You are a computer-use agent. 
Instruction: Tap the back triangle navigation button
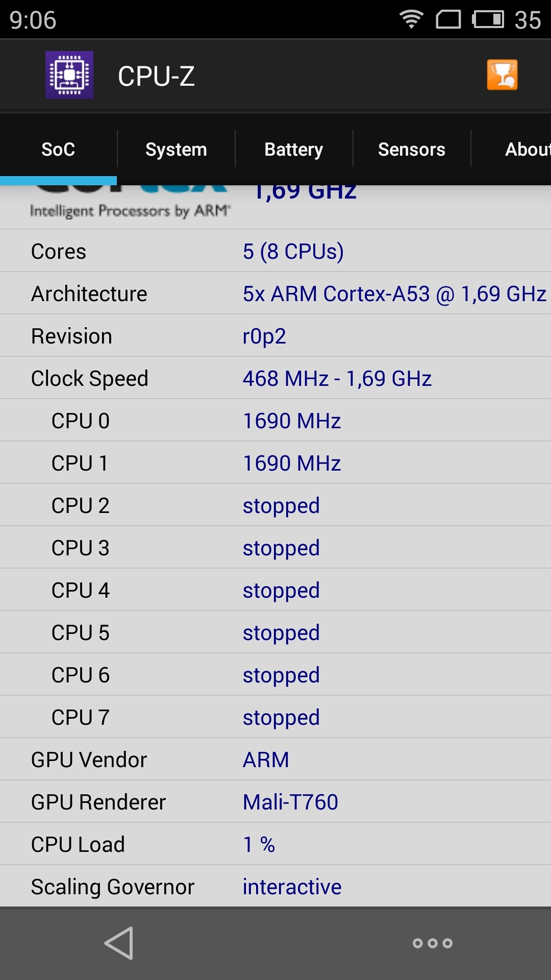(x=119, y=943)
